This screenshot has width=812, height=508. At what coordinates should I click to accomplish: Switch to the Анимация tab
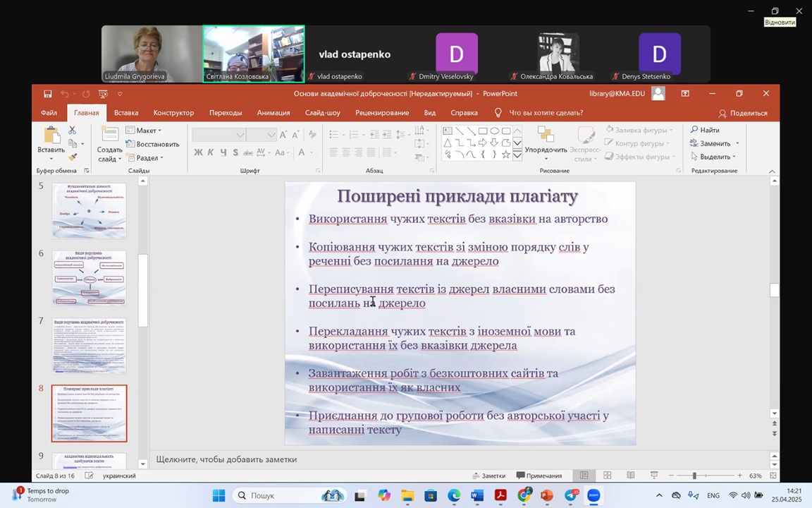(x=273, y=112)
